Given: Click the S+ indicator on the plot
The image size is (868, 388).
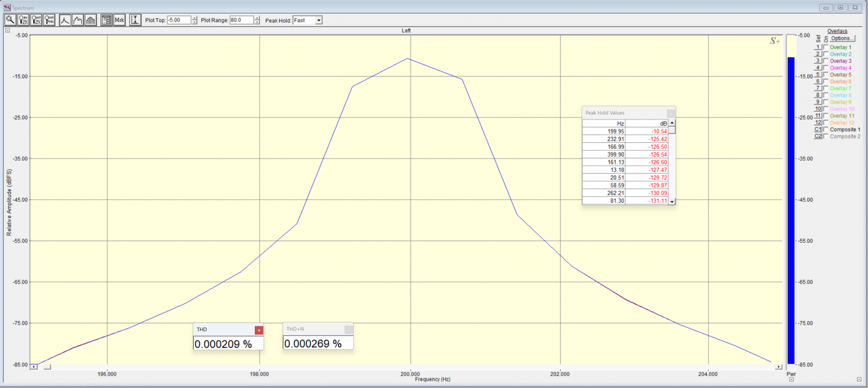Looking at the screenshot, I should coord(775,41).
